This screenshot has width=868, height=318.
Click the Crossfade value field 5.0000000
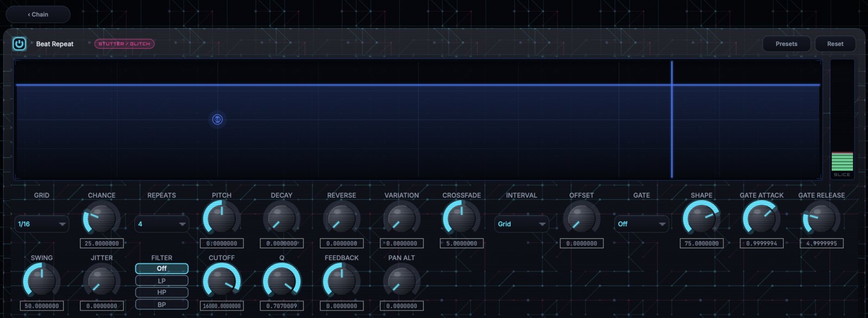pos(462,244)
